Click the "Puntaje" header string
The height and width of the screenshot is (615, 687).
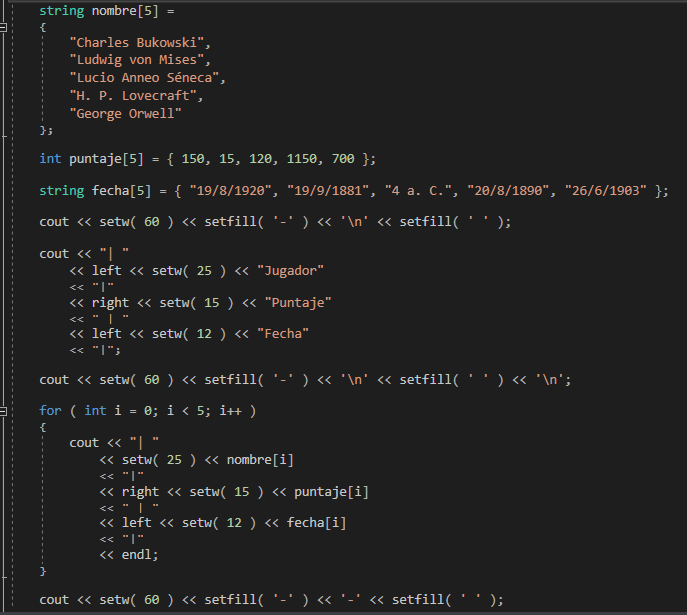[x=298, y=303]
